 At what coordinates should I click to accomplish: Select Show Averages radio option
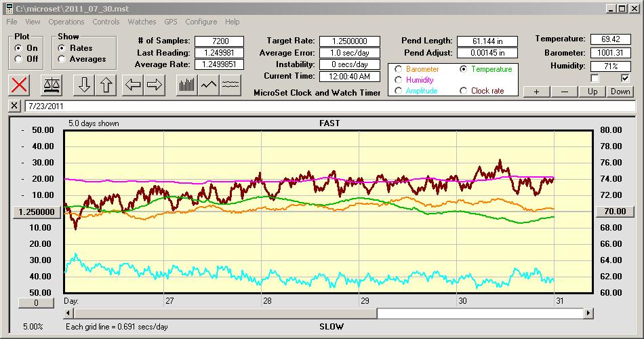click(x=62, y=59)
